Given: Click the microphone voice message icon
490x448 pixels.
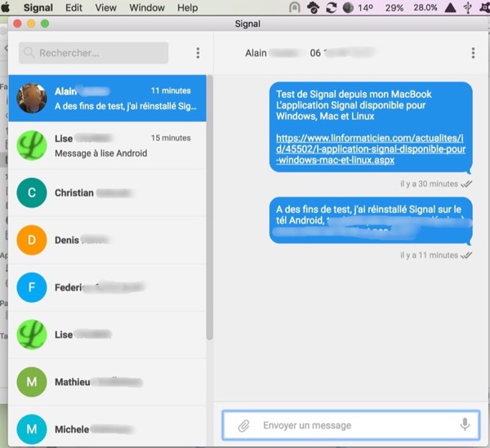Looking at the screenshot, I should (x=465, y=425).
